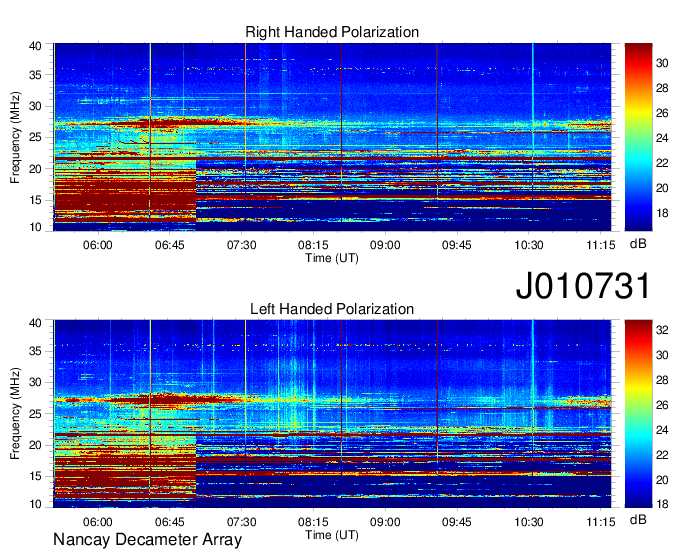
Task: Click the 08:15 time tick under Left Handed plot
Action: 313,522
